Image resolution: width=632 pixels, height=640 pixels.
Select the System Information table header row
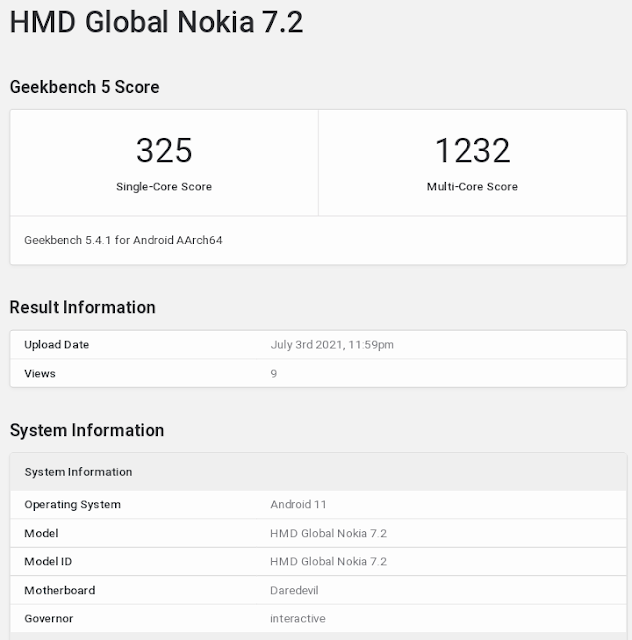[318, 472]
